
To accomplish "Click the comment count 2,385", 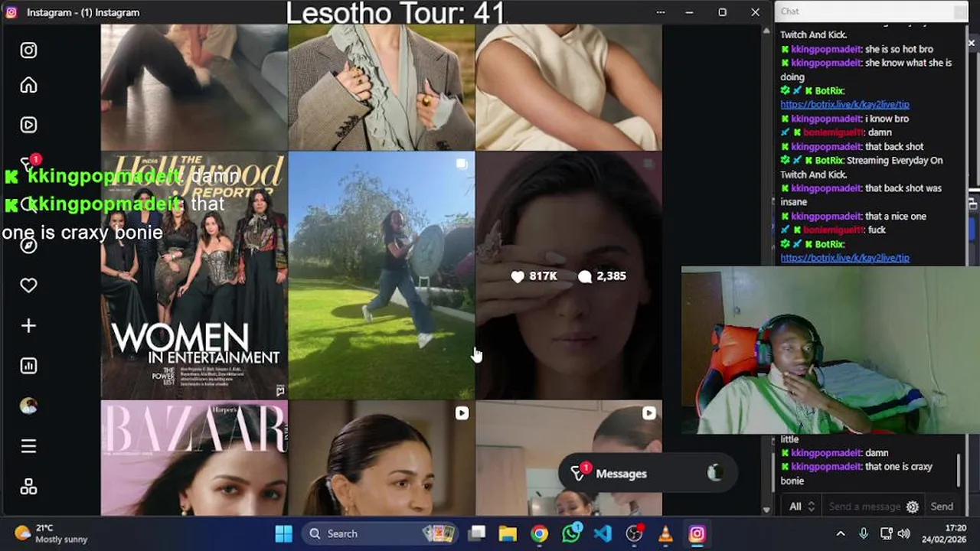I will [603, 276].
